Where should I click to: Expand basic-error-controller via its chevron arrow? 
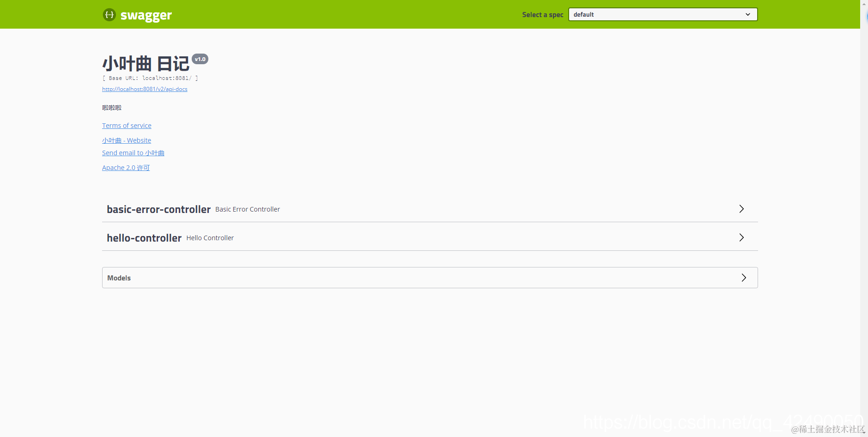pyautogui.click(x=741, y=209)
